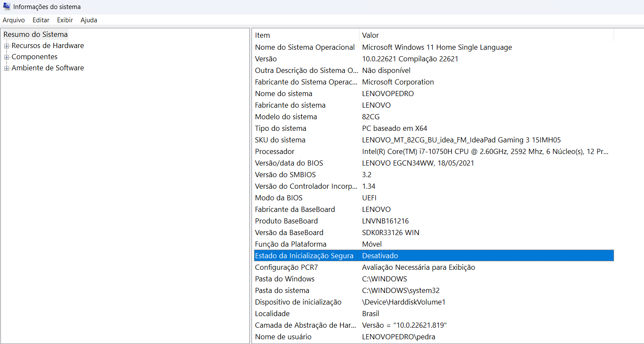
Task: Click the Item column header
Action: 306,35
